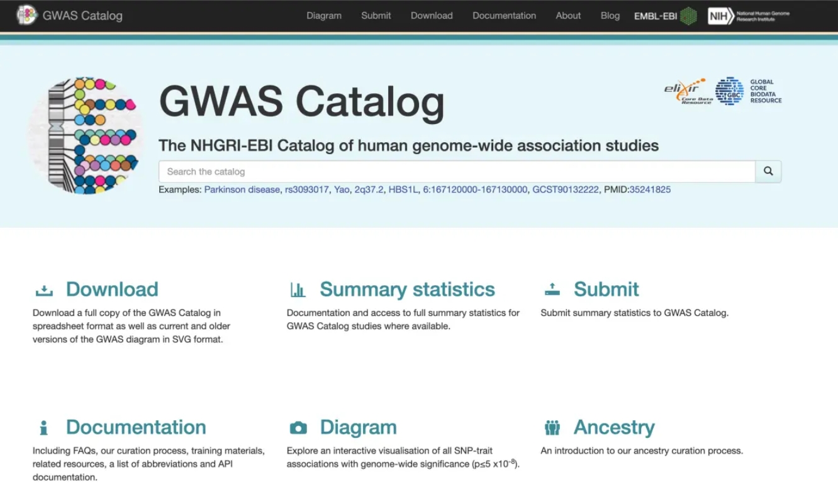Select the Parkinson disease example search
This screenshot has height=504, width=838.
[x=242, y=189]
